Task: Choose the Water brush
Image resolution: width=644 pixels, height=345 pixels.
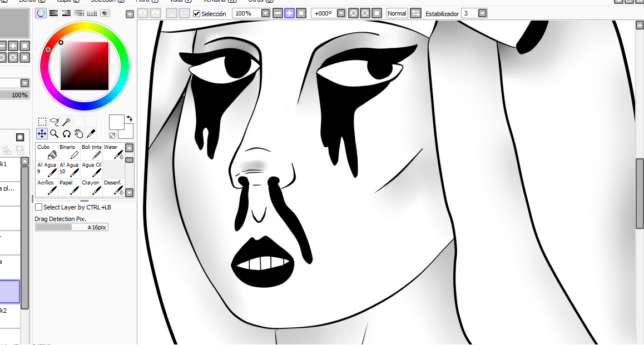Action: click(113, 151)
